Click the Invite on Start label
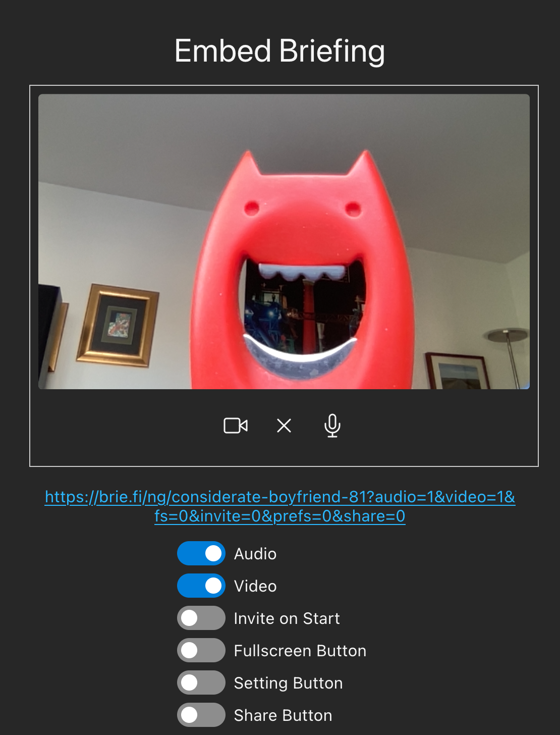560x735 pixels. click(x=286, y=618)
